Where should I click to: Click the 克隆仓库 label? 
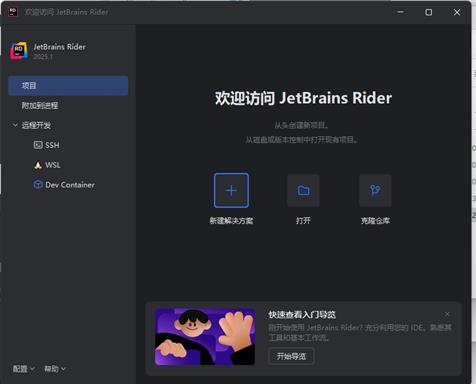pyautogui.click(x=375, y=221)
